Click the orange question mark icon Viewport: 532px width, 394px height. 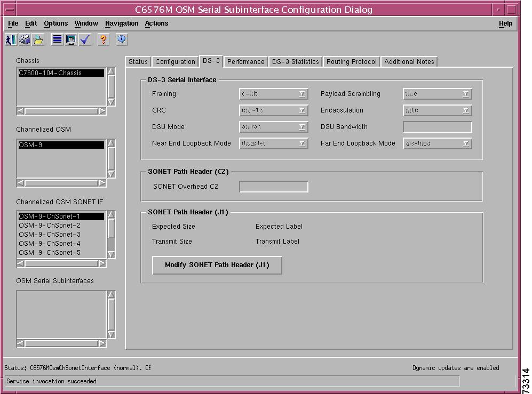pos(104,39)
